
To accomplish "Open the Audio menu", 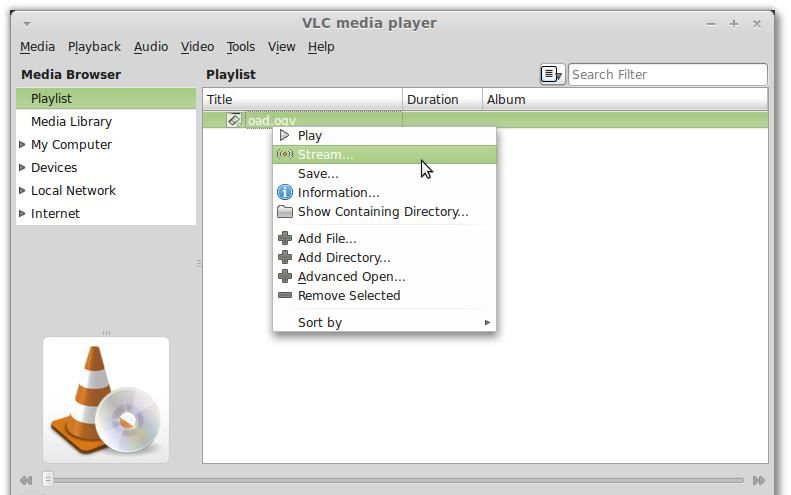I will [151, 47].
